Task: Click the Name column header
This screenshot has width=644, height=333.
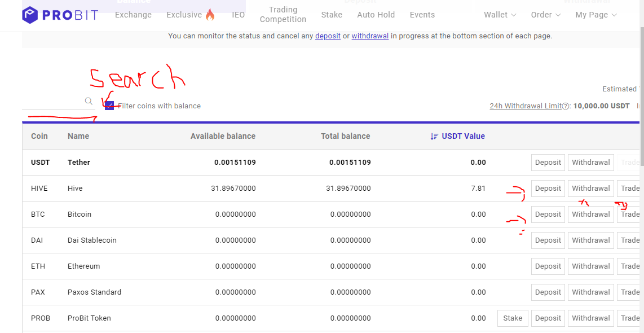Action: tap(78, 136)
